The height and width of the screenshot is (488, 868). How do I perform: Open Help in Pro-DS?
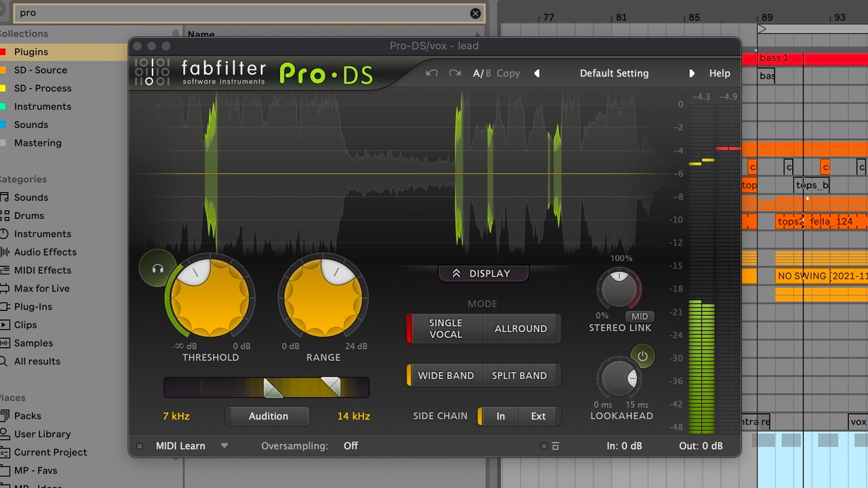(719, 73)
